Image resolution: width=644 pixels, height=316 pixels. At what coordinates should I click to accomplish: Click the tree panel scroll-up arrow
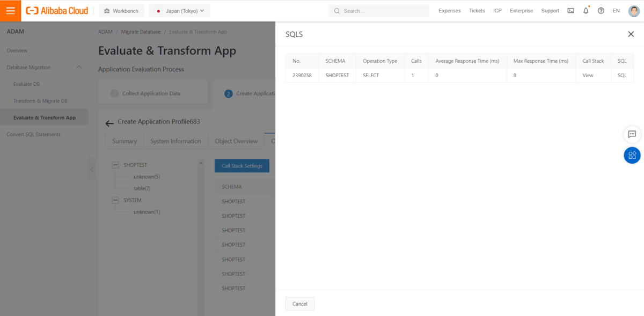(x=201, y=163)
